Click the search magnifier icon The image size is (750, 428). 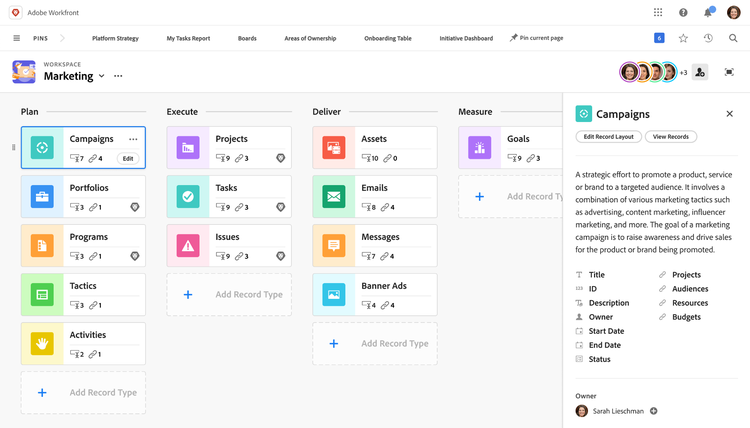click(x=733, y=38)
